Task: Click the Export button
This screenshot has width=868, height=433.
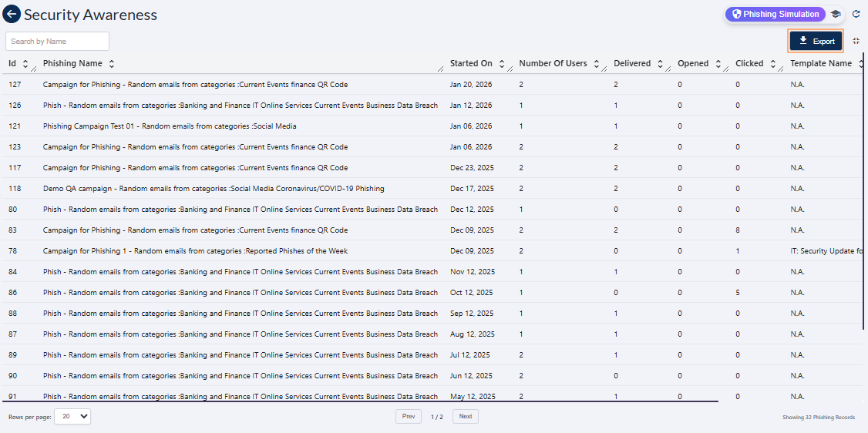Action: 816,41
